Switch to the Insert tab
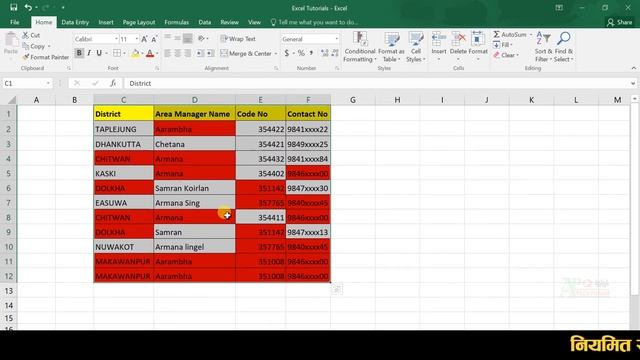This screenshot has width=640, height=360. pyautogui.click(x=106, y=22)
